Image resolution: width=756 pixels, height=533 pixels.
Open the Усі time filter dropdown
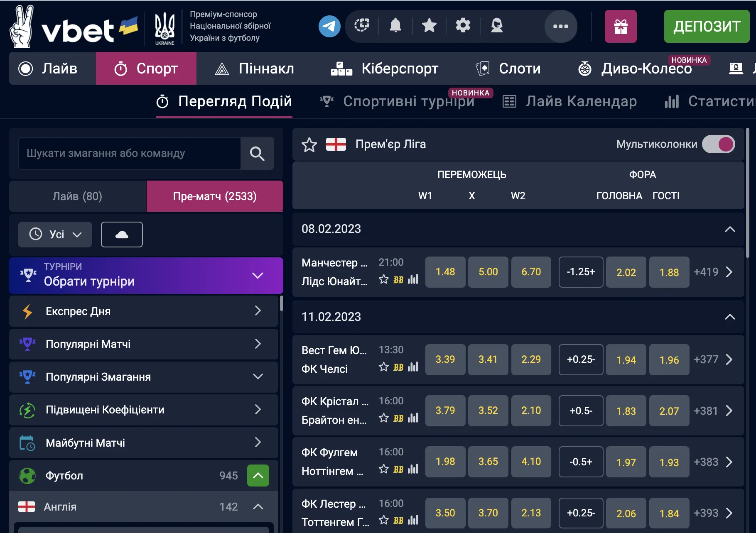tap(54, 234)
